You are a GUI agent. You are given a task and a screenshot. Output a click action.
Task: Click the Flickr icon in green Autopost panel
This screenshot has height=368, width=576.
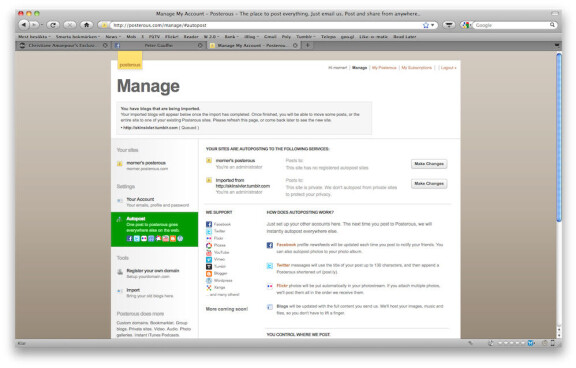144,238
